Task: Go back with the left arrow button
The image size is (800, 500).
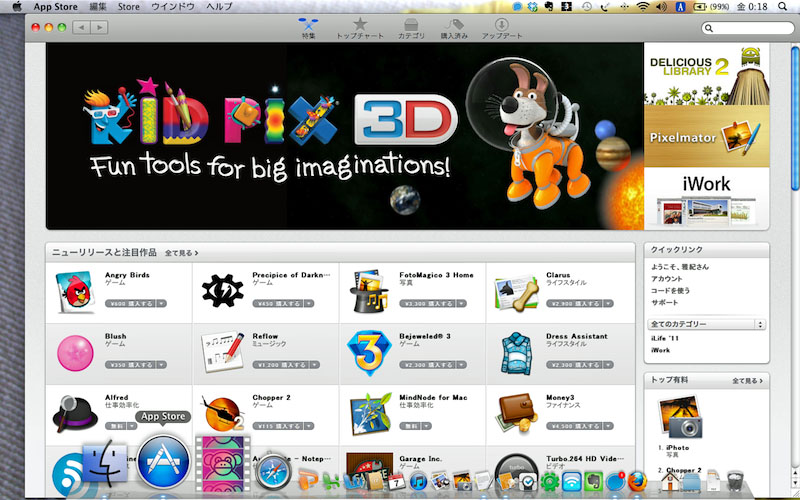Action: [81, 27]
